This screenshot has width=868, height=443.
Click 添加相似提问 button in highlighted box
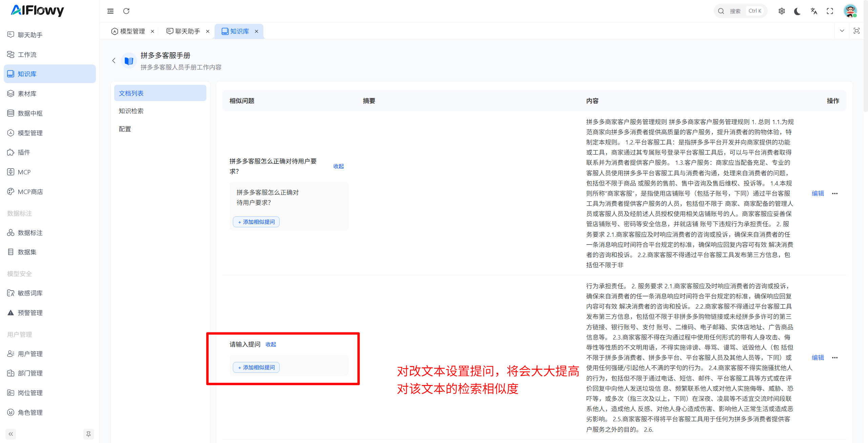pos(256,367)
